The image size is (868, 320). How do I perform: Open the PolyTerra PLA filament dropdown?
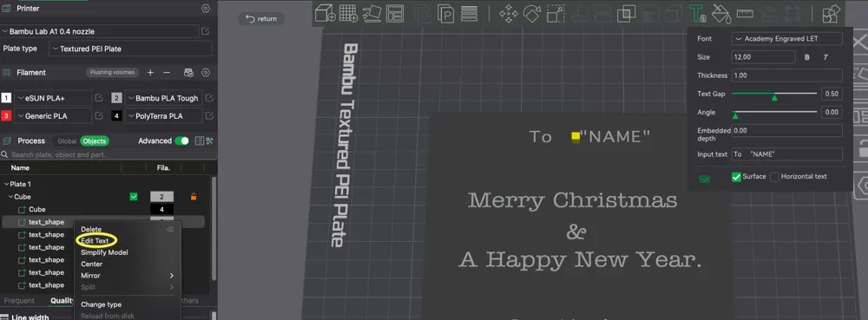tap(163, 116)
